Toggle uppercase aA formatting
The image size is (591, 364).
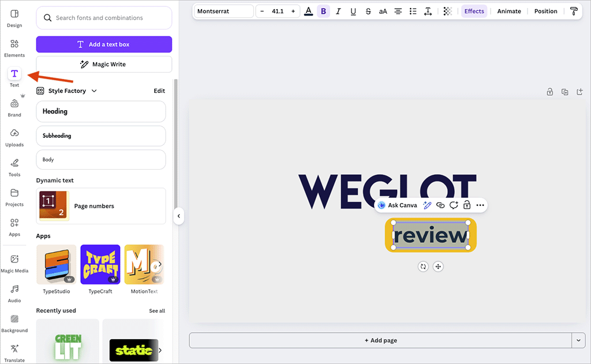[x=383, y=12]
